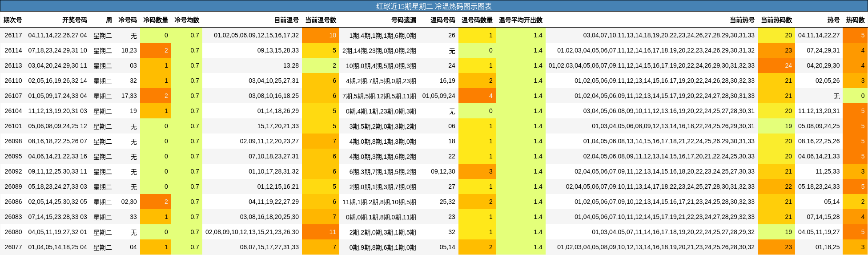Click cold numbers cell 02,30
Image resolution: width=868 pixels, height=255 pixels.
coord(129,202)
